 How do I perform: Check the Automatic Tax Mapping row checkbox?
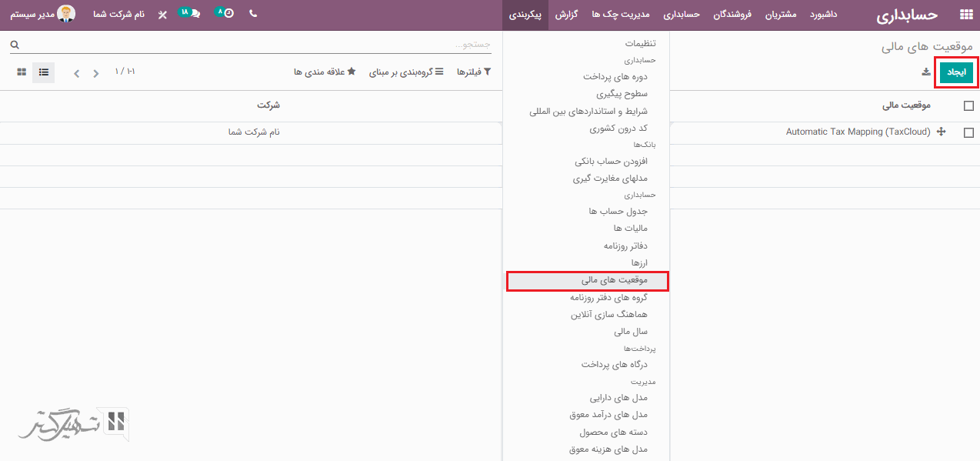tap(968, 132)
